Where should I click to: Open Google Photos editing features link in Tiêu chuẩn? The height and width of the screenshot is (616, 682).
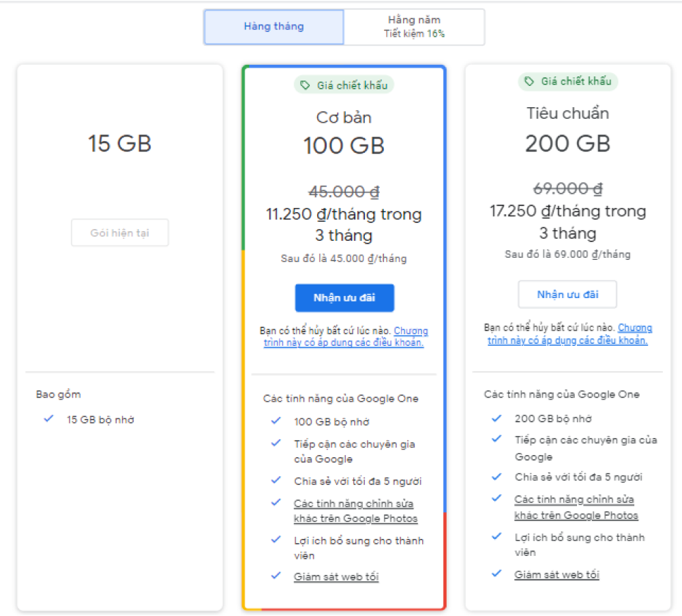pyautogui.click(x=575, y=508)
